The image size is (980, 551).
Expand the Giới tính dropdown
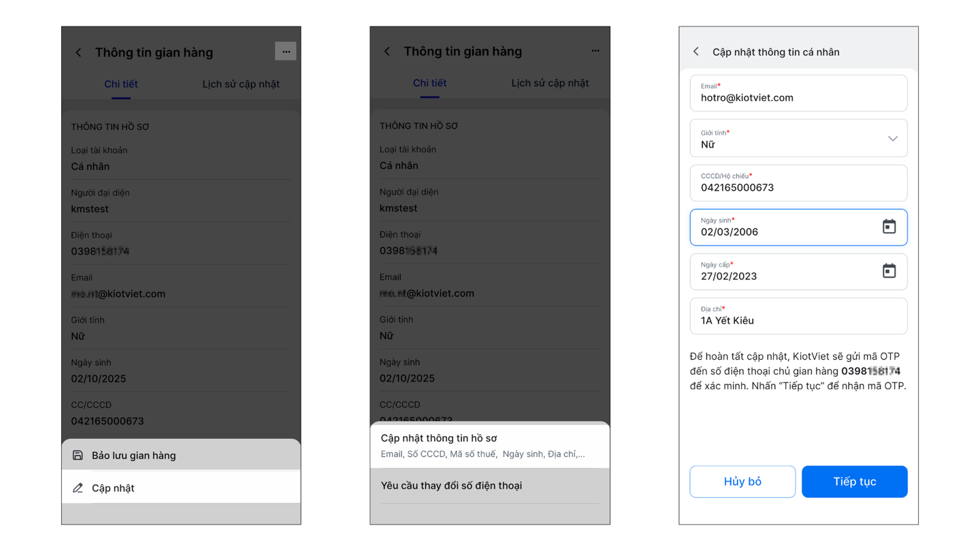pos(892,139)
